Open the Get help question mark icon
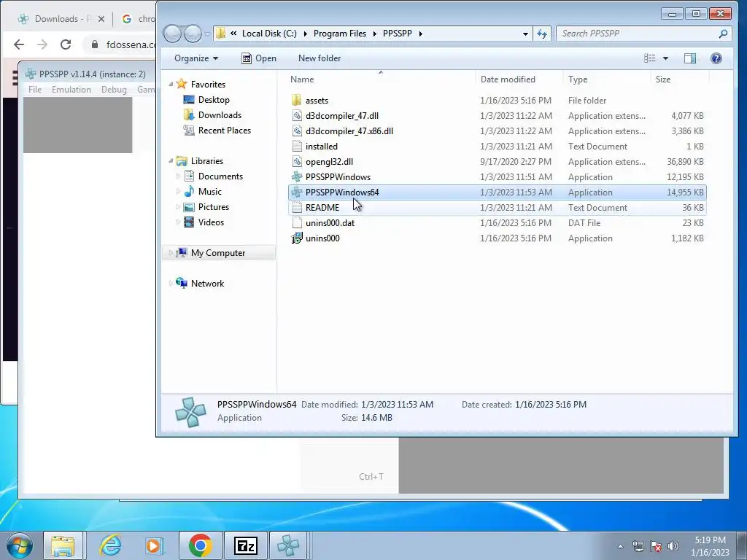 tap(716, 58)
